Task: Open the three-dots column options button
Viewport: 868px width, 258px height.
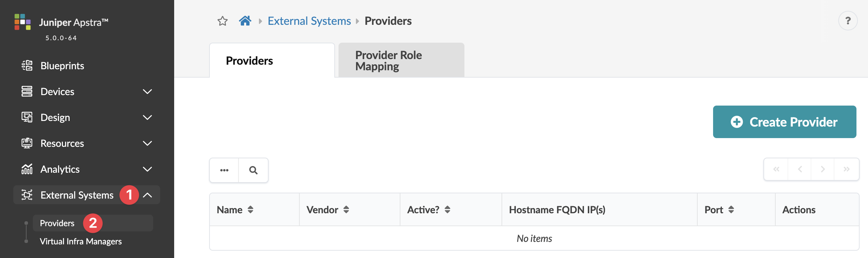Action: (x=224, y=170)
